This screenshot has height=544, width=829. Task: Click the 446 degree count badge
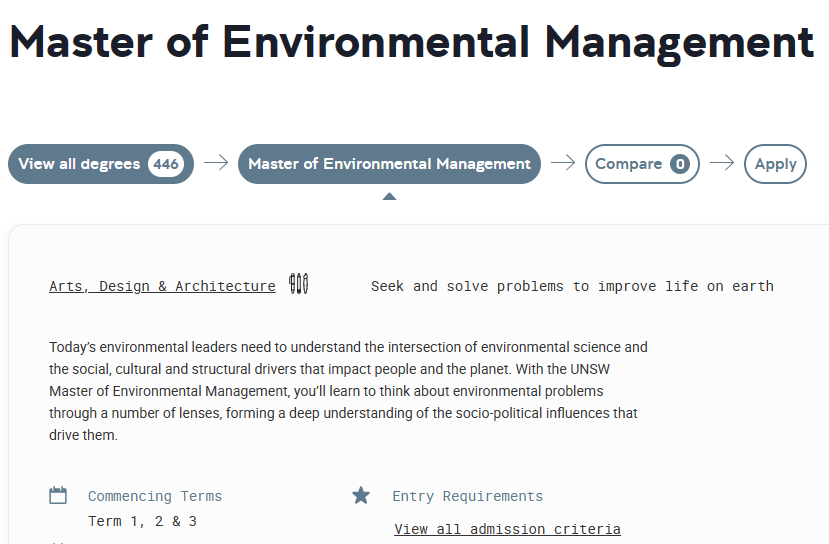tap(165, 164)
